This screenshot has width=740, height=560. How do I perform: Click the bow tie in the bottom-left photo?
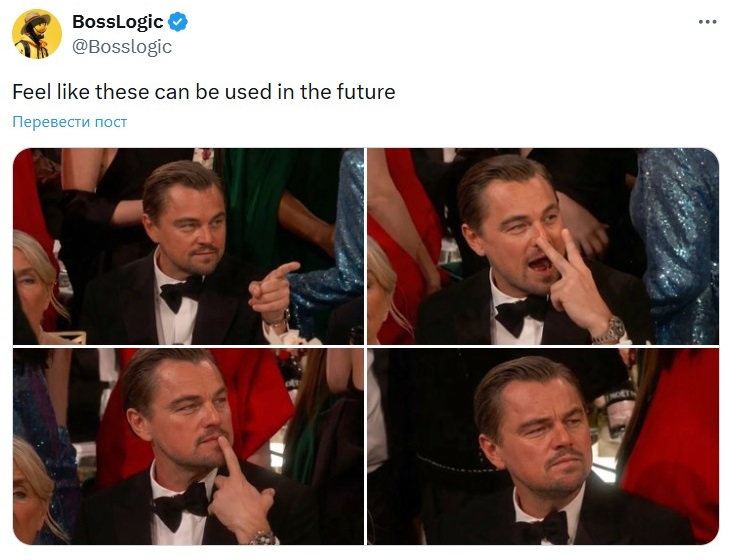pyautogui.click(x=180, y=505)
